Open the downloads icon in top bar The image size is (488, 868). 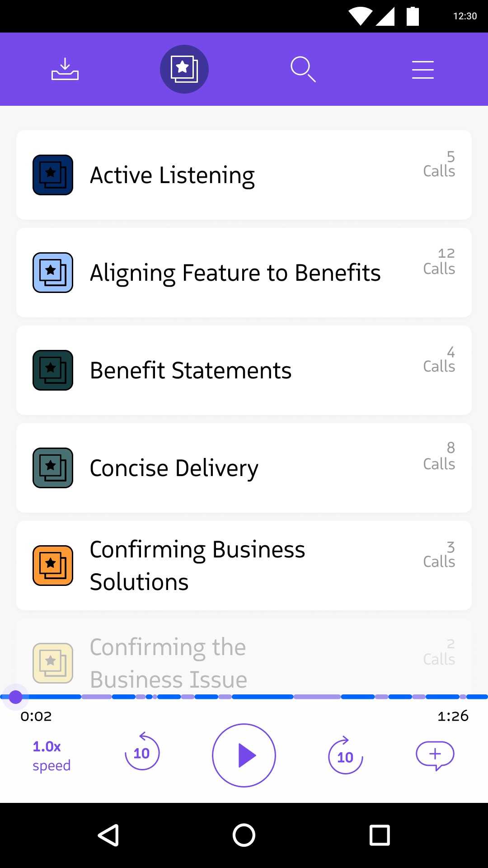[x=65, y=69]
